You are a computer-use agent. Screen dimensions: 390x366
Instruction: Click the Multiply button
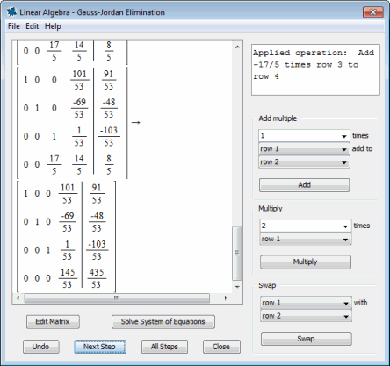pyautogui.click(x=305, y=262)
